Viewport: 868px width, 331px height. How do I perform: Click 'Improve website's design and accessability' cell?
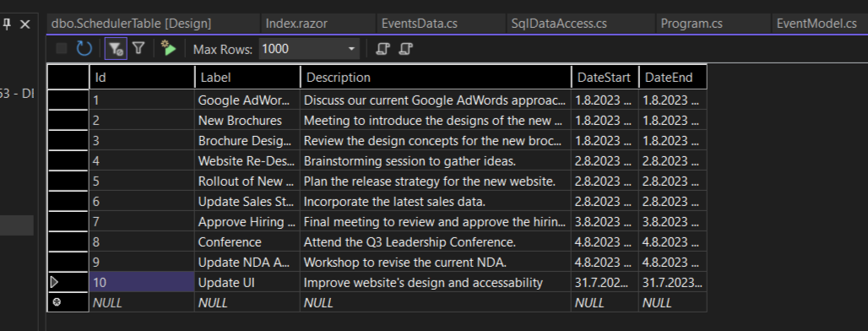(x=436, y=282)
